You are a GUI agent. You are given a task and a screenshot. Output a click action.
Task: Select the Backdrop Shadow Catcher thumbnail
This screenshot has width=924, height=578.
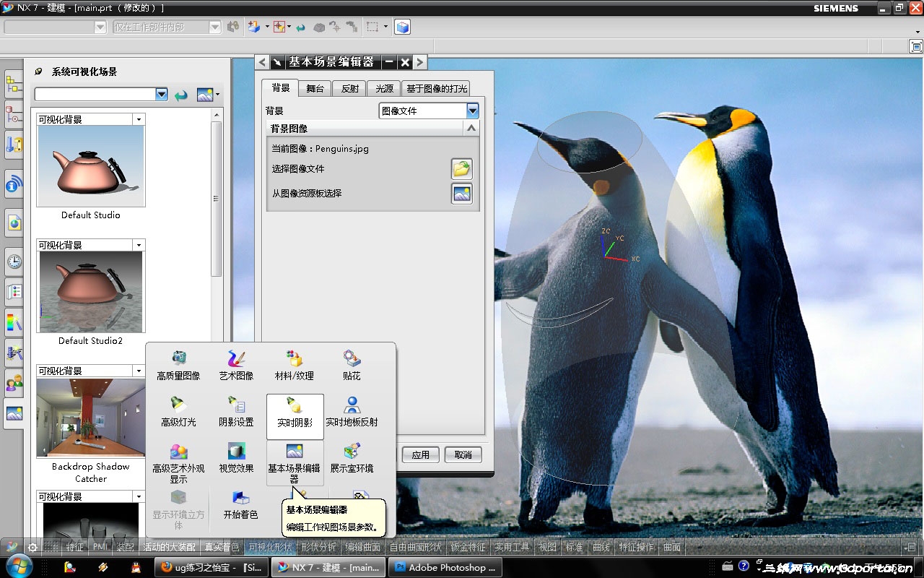(x=91, y=418)
